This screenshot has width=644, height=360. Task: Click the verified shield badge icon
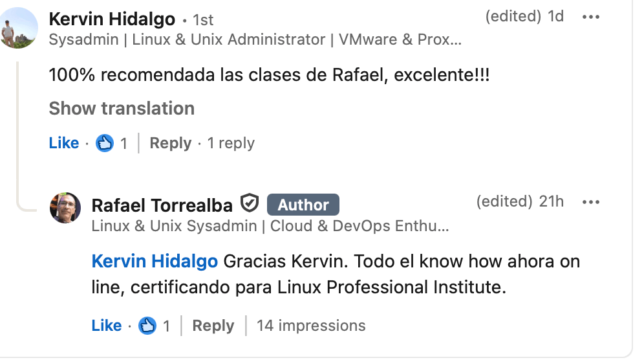coord(250,204)
